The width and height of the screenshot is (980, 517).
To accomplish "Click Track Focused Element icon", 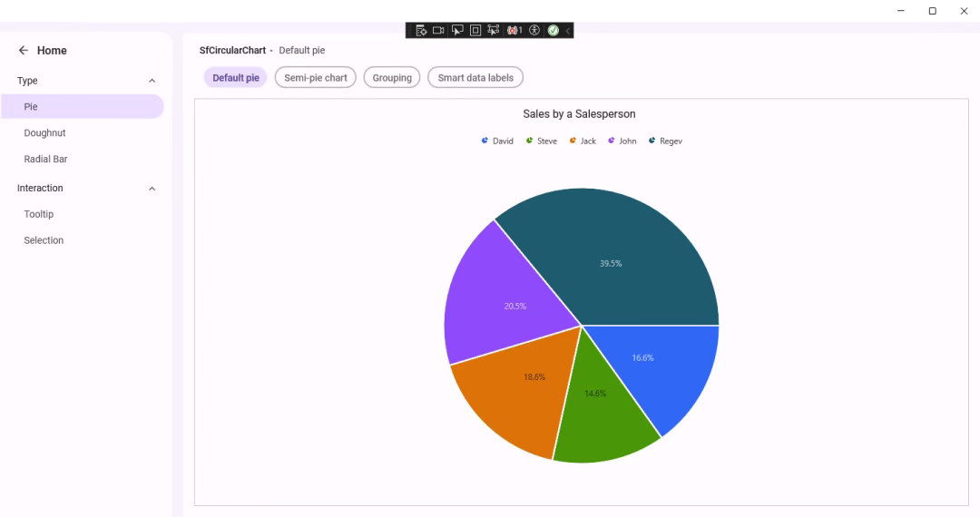I will 494,30.
